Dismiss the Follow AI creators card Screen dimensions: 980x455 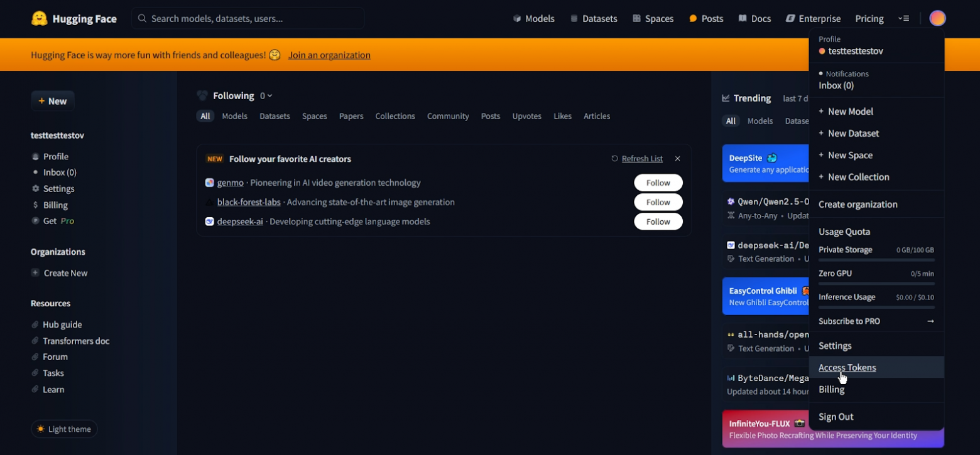click(x=677, y=159)
